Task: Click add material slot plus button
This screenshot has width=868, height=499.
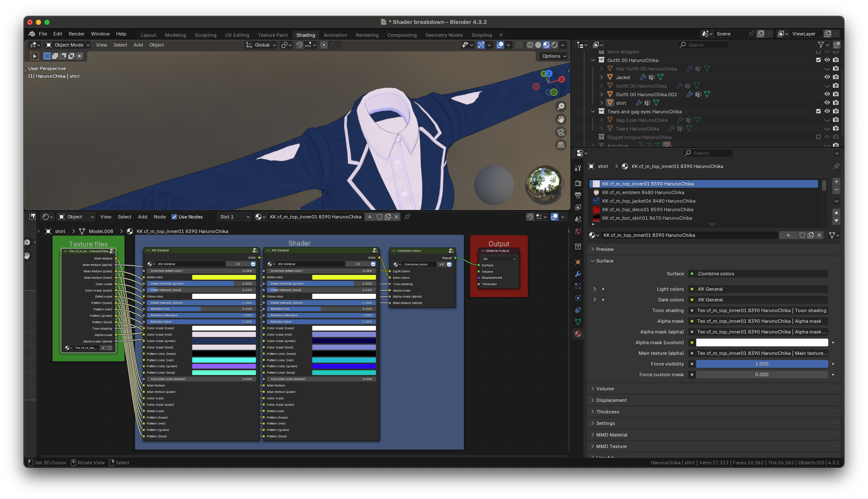Action: coord(836,182)
